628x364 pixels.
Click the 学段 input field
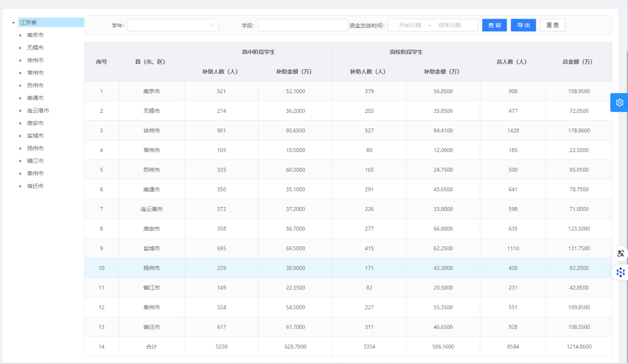[x=302, y=25]
